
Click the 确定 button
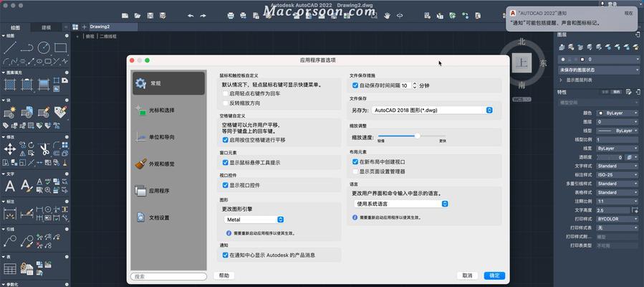click(494, 276)
